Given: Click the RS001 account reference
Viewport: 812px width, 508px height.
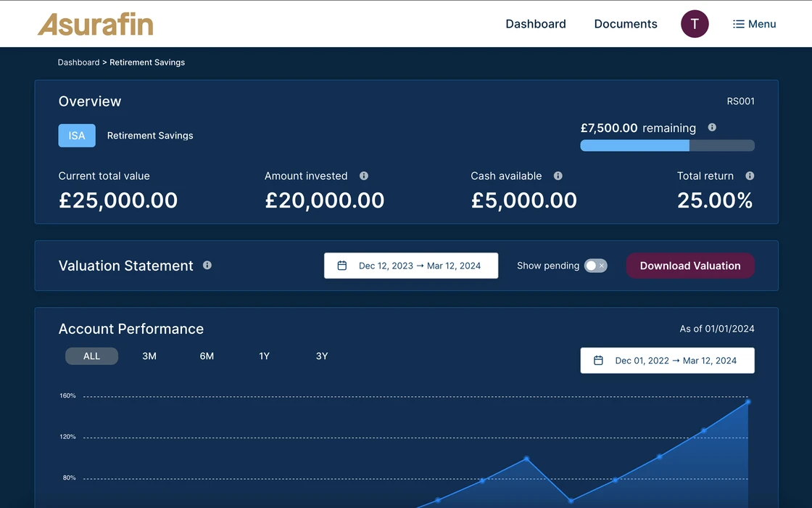Looking at the screenshot, I should point(740,101).
